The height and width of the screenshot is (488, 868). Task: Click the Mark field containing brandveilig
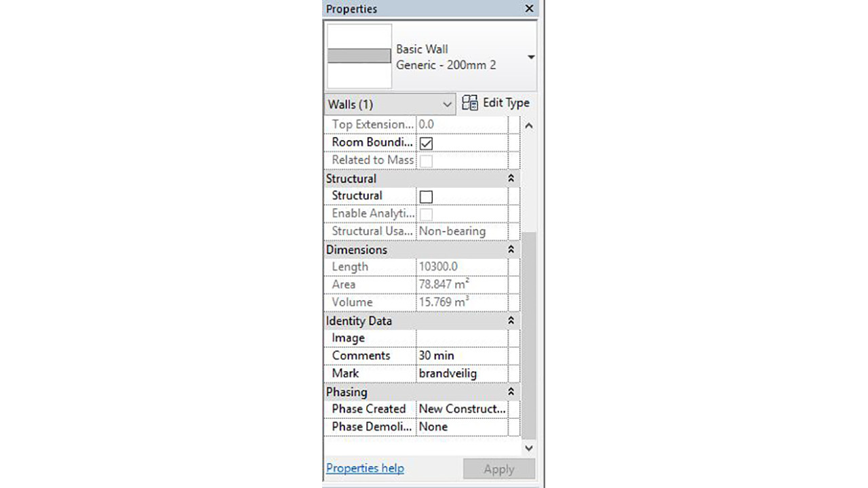click(x=461, y=373)
